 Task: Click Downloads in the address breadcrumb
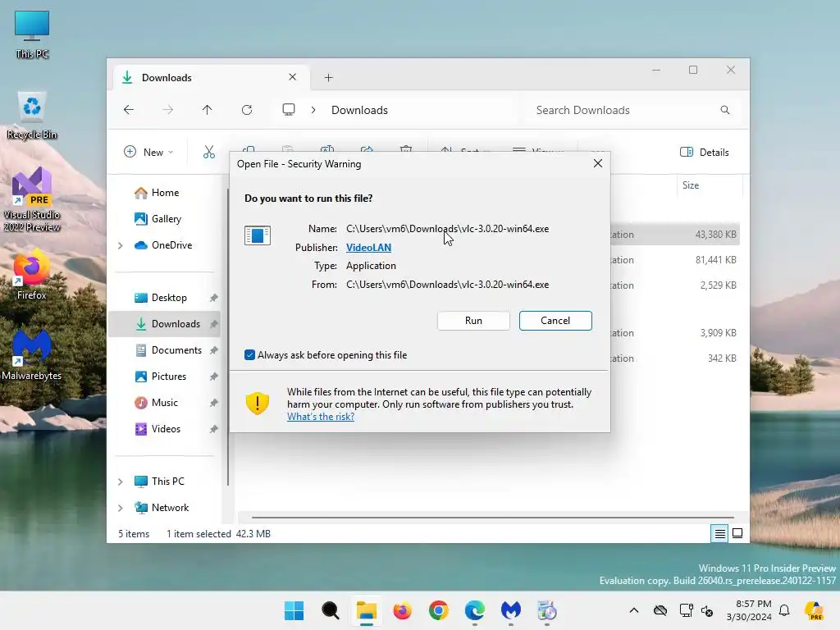pos(359,110)
